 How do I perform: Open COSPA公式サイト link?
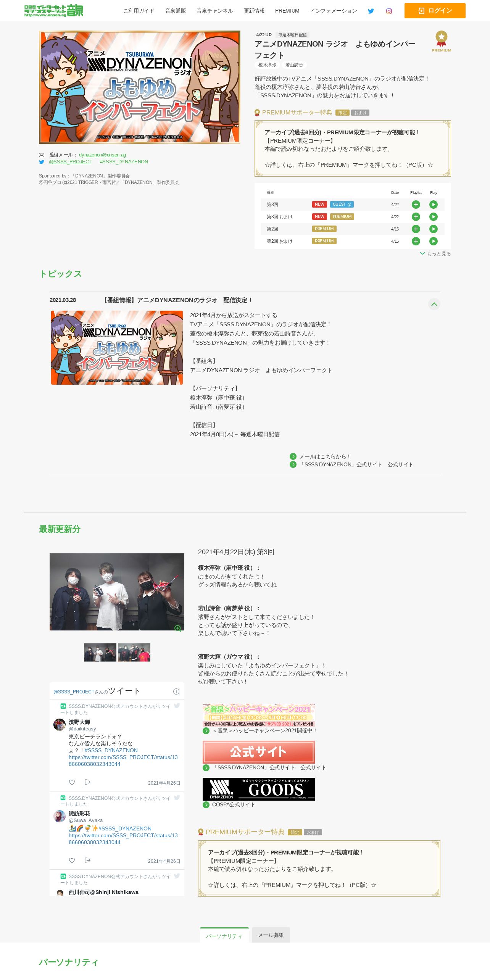(x=234, y=804)
